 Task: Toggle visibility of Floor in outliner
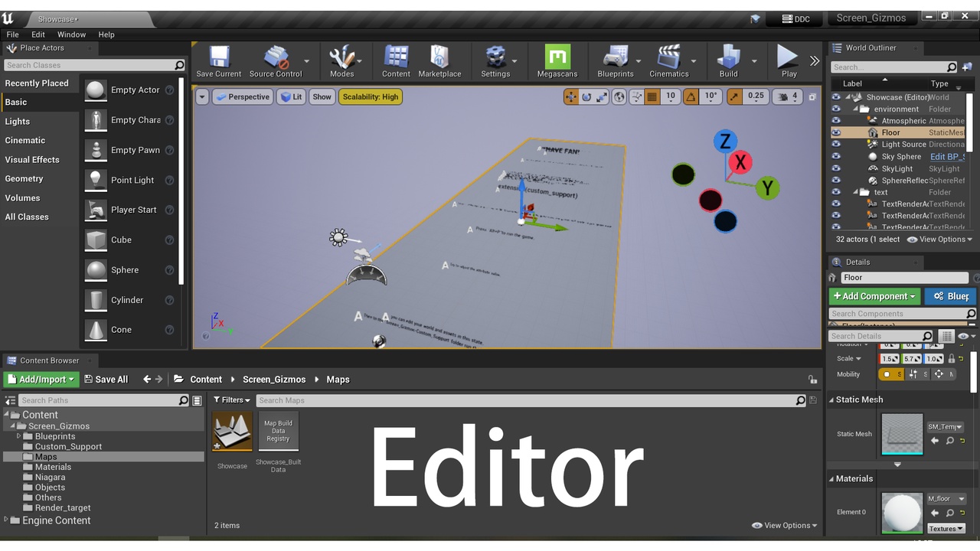point(836,132)
